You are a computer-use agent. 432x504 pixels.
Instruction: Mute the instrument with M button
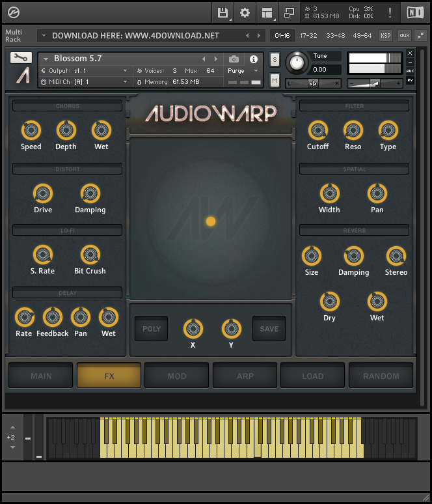275,80
